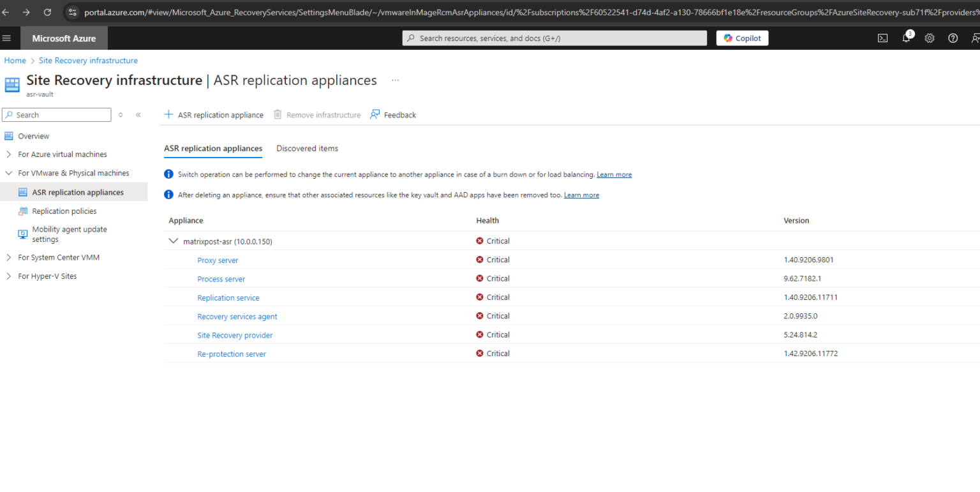Click the Site Recovery infrastructure blade icon
980x492 pixels.
(x=12, y=85)
